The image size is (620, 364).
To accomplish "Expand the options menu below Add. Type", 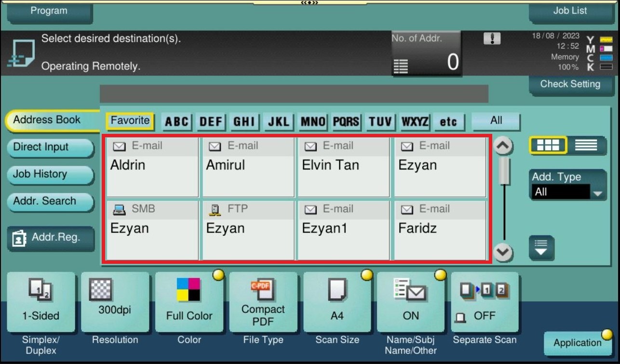I will click(541, 248).
